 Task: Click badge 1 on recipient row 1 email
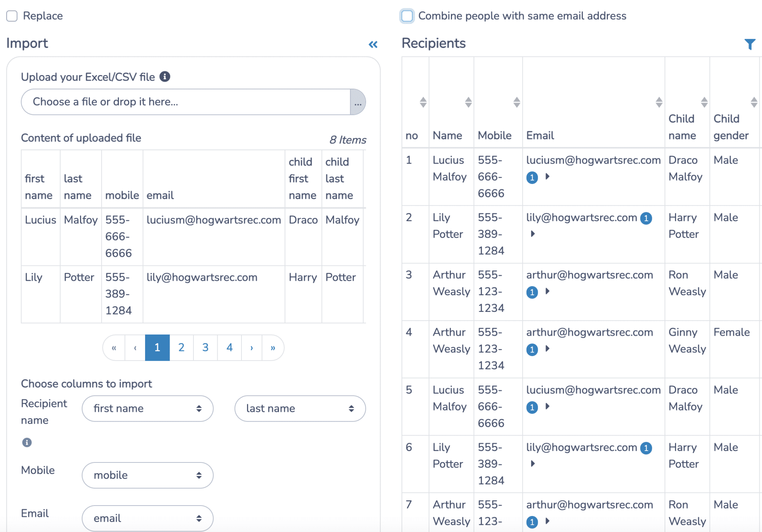click(532, 178)
